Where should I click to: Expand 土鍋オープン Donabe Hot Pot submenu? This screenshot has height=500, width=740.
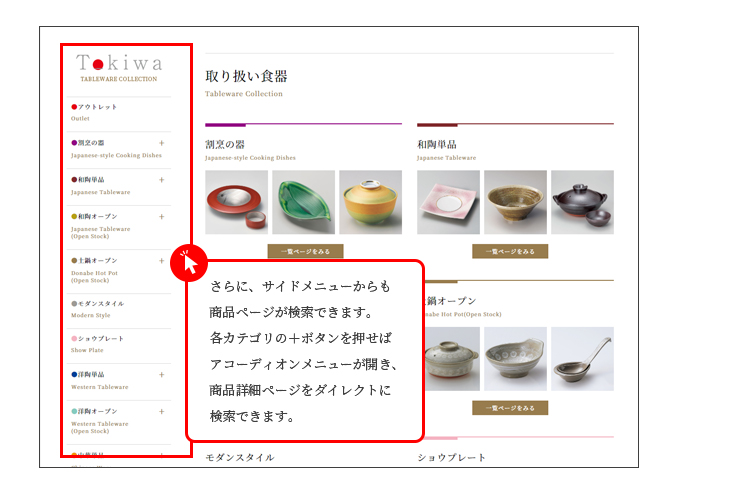pos(161,261)
